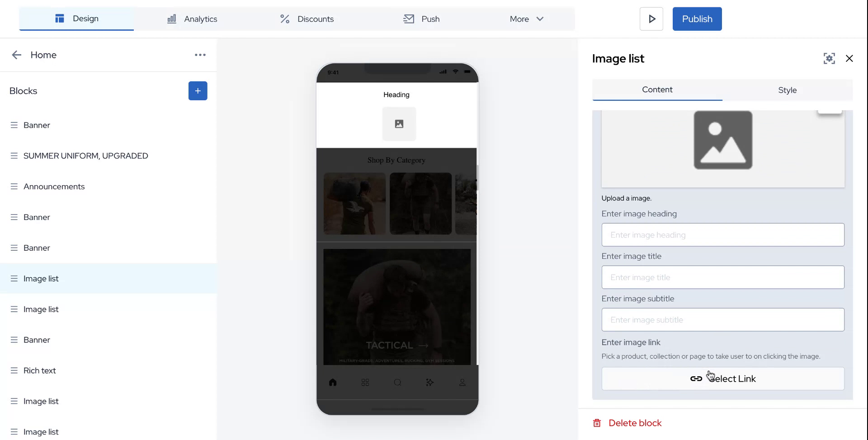Click the sparkle icon in the phone navigation
The image size is (868, 440).
[429, 382]
